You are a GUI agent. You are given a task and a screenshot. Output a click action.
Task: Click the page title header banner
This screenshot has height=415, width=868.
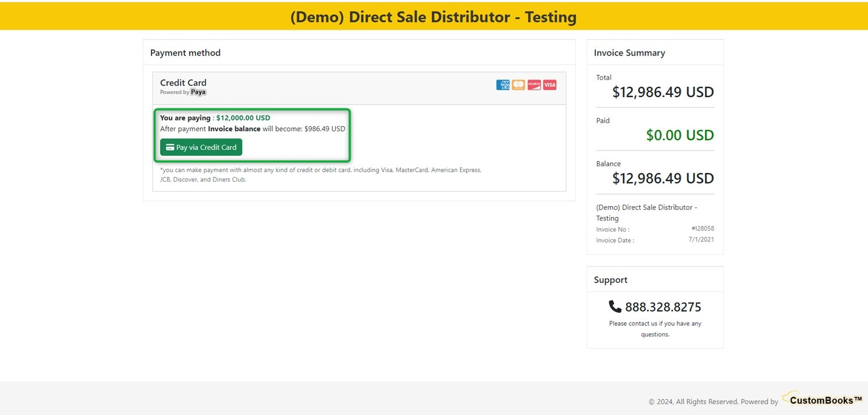(x=433, y=16)
